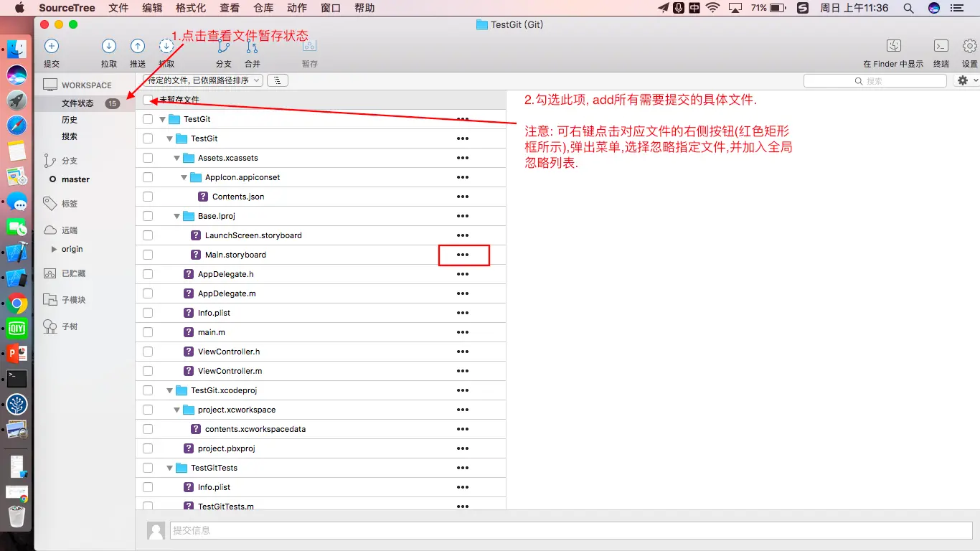Viewport: 980px width, 551px height.
Task: Launch Safari from the Dock
Action: [x=17, y=126]
